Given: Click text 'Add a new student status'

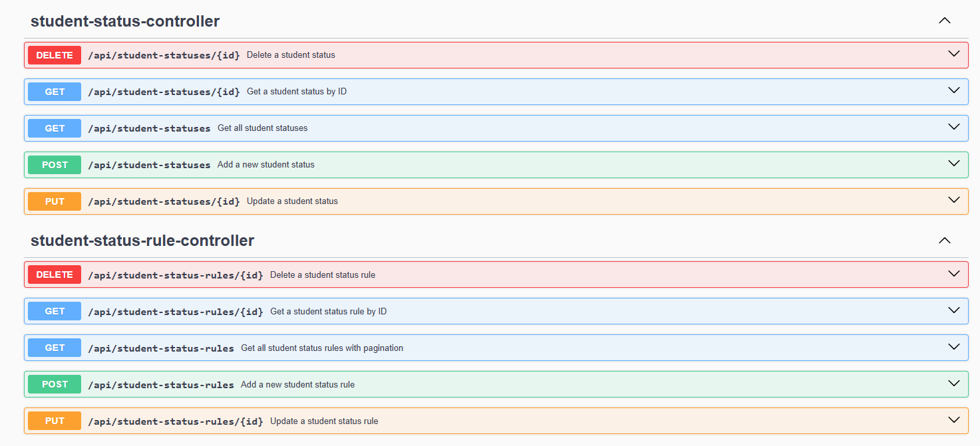Looking at the screenshot, I should (x=266, y=165).
